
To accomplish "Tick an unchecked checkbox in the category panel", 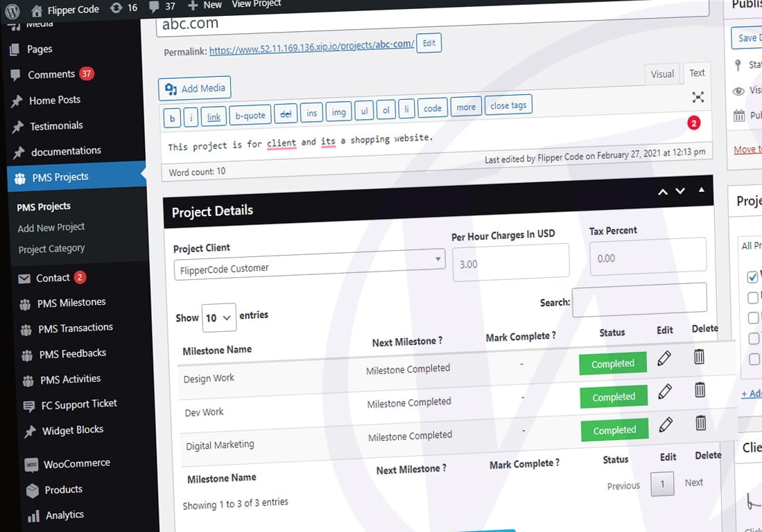I will 752,299.
